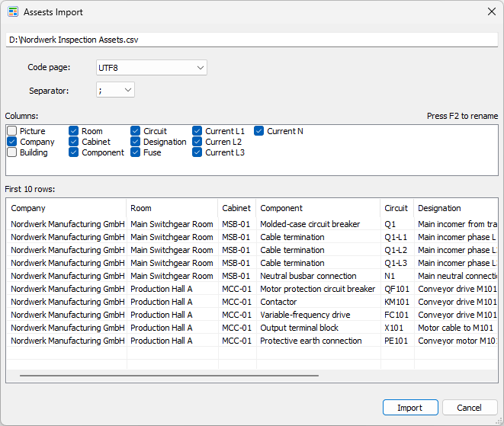
Task: Uncheck the Current N checkbox
Action: click(258, 131)
